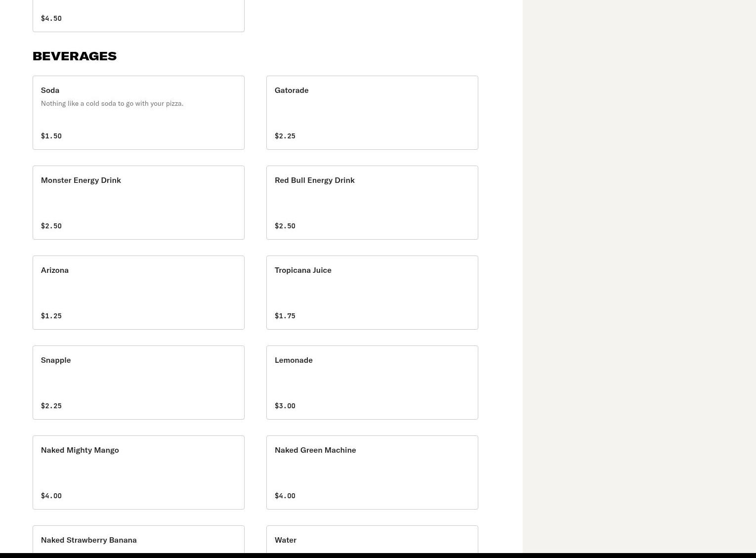
Task: Click the $2.50 price under Monster Energy Drink
Action: click(x=51, y=226)
